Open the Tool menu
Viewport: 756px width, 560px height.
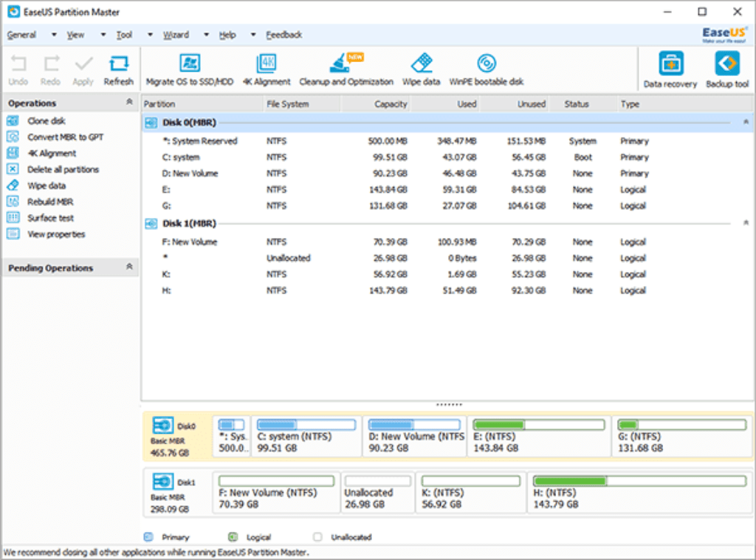coord(123,35)
